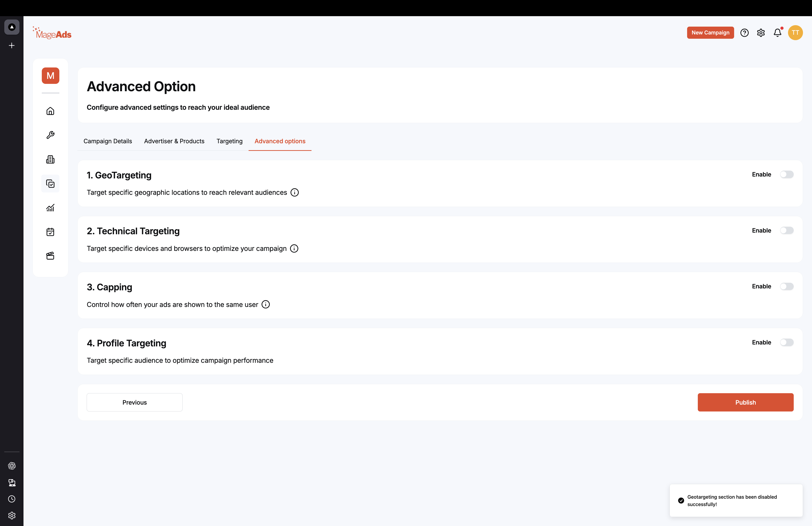Open the notifications bell icon

click(778, 33)
